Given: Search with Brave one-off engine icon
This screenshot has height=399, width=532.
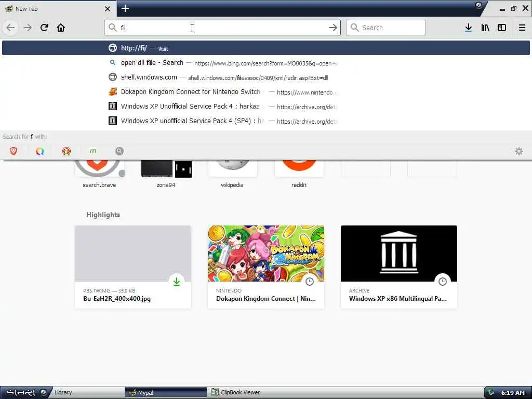Looking at the screenshot, I should click(x=14, y=151).
